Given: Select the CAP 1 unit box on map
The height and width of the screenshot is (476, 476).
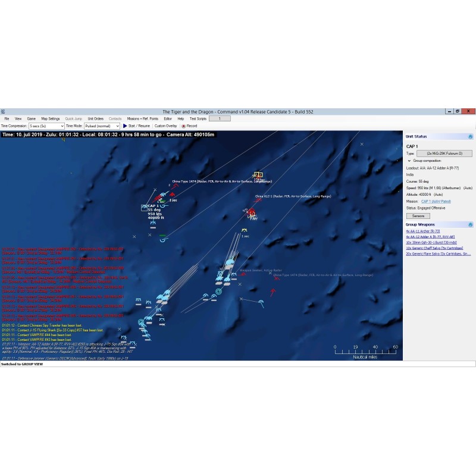Looking at the screenshot, I should click(144, 208).
